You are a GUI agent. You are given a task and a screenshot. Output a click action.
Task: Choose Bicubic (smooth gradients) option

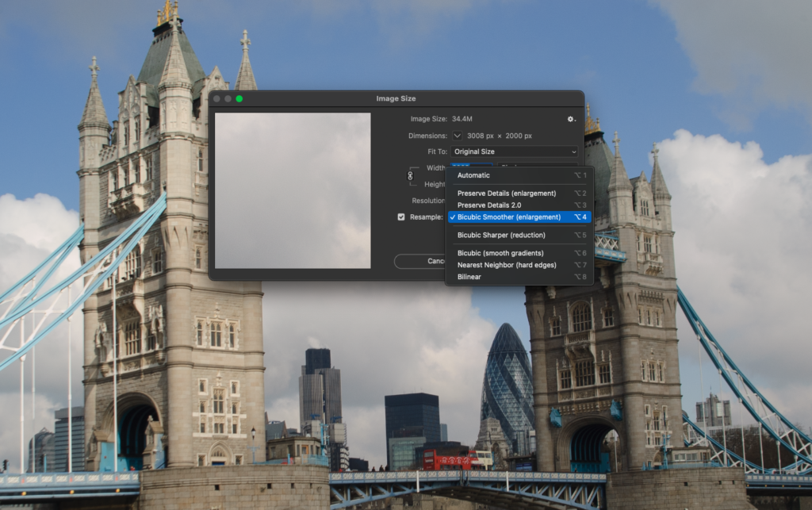pyautogui.click(x=519, y=253)
